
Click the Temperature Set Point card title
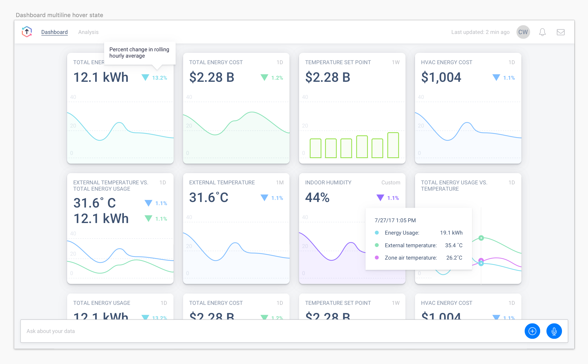pyautogui.click(x=338, y=62)
